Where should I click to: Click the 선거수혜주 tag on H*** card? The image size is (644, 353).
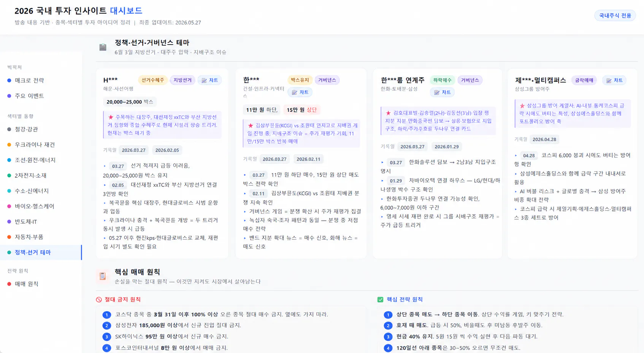[x=153, y=80]
